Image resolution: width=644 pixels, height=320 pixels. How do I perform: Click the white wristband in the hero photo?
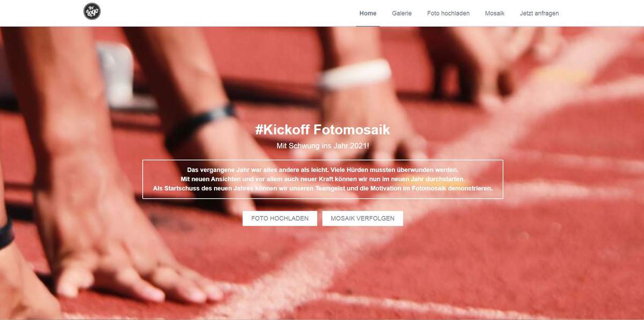[x=356, y=72]
